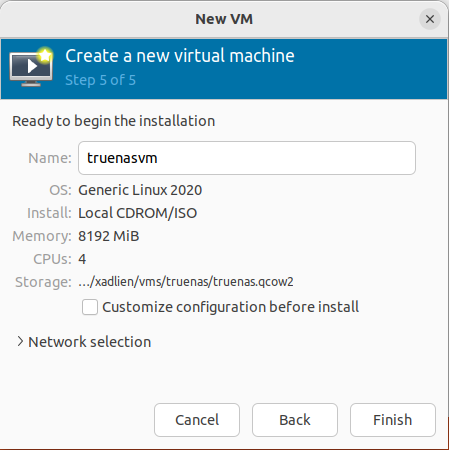The height and width of the screenshot is (450, 449).
Task: Click the Ready to begin the installation text
Action: (114, 121)
